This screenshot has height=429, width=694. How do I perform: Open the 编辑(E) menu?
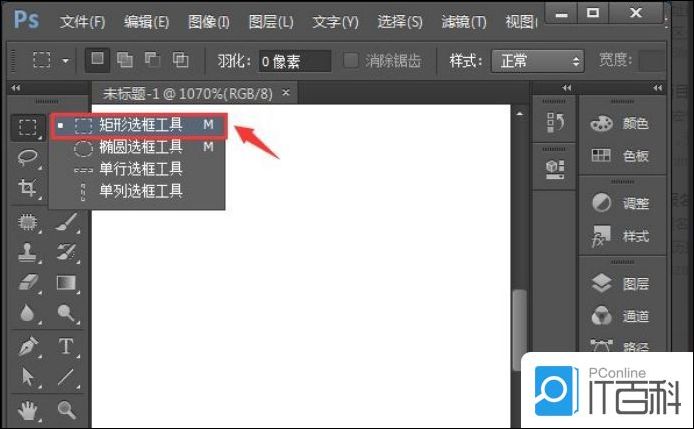coord(147,22)
